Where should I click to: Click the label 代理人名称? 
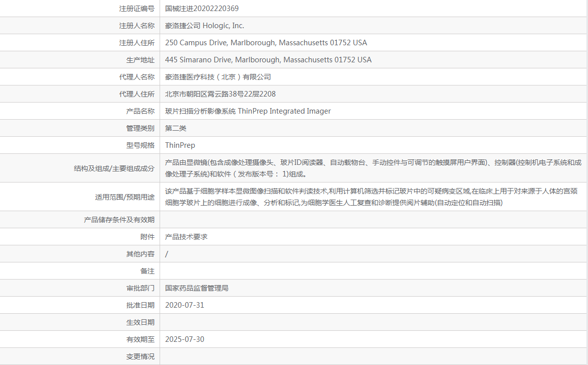pos(137,77)
